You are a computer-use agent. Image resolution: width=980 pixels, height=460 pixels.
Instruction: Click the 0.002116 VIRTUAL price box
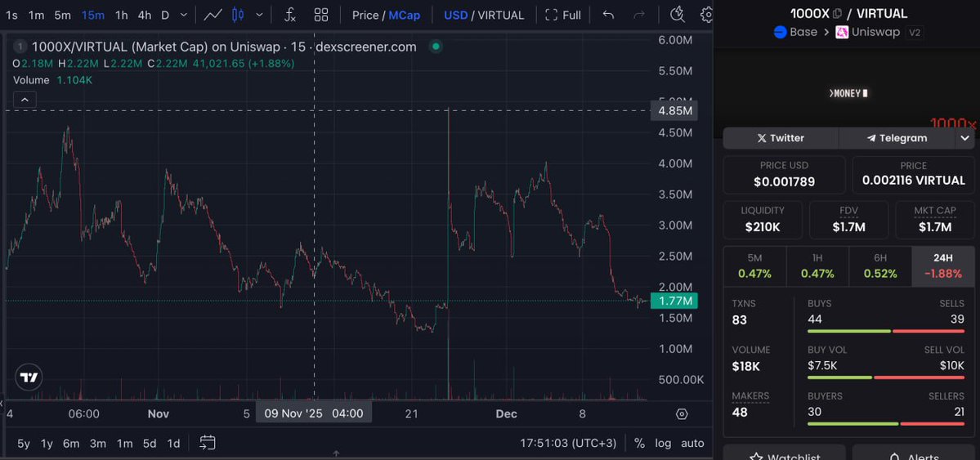(x=913, y=175)
